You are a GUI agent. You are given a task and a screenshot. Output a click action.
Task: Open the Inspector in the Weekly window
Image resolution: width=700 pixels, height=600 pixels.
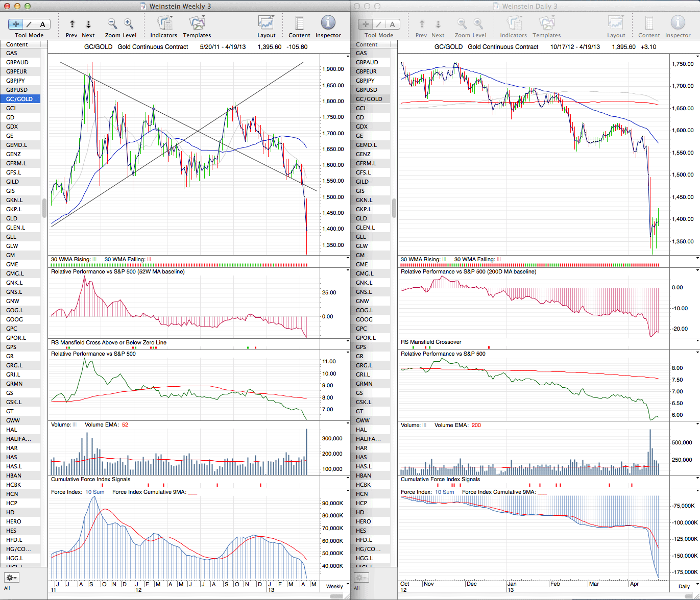click(328, 23)
